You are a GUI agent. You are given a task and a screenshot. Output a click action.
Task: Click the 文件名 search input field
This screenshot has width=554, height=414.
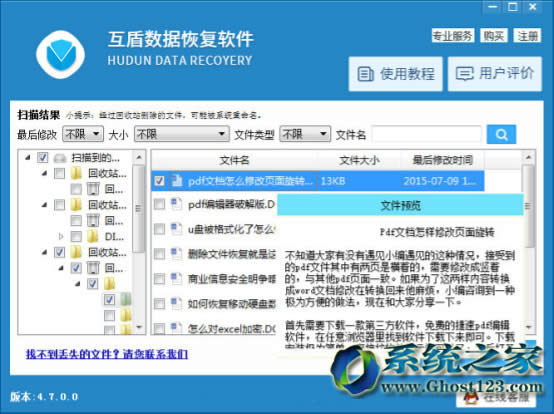[x=426, y=134]
